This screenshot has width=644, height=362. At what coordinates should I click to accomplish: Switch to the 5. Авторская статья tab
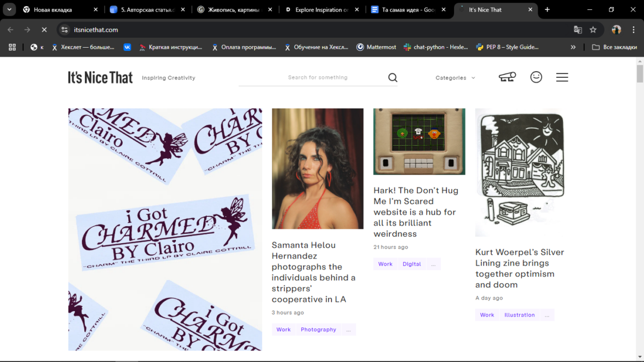click(147, 9)
